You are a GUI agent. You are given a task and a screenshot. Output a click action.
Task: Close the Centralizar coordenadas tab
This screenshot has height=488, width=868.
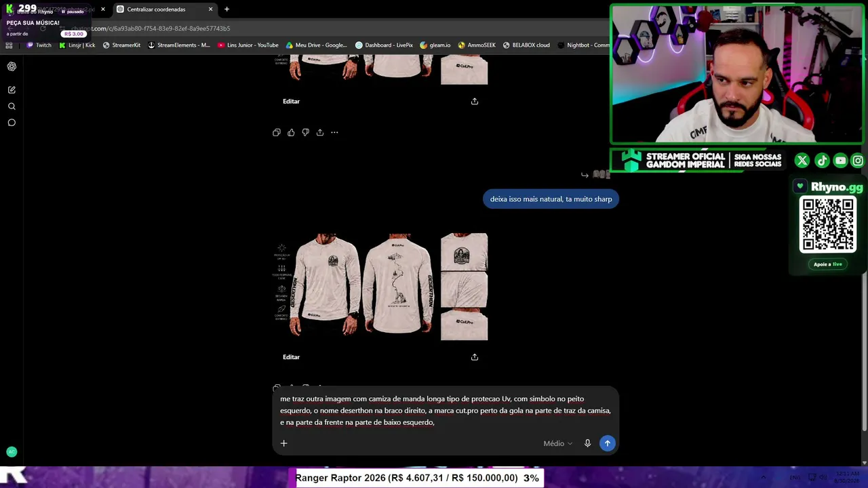[210, 9]
